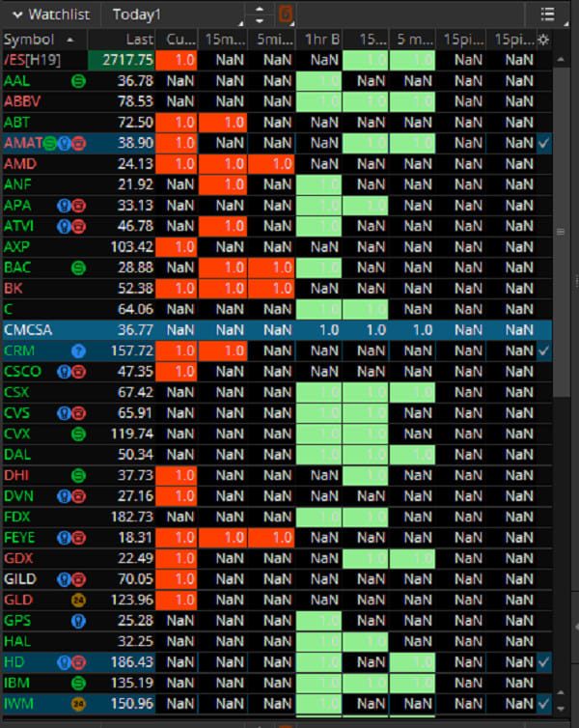Click DAL's green 1.0 cell under 5 m...
Image resolution: width=579 pixels, height=728 pixels.
click(x=412, y=455)
